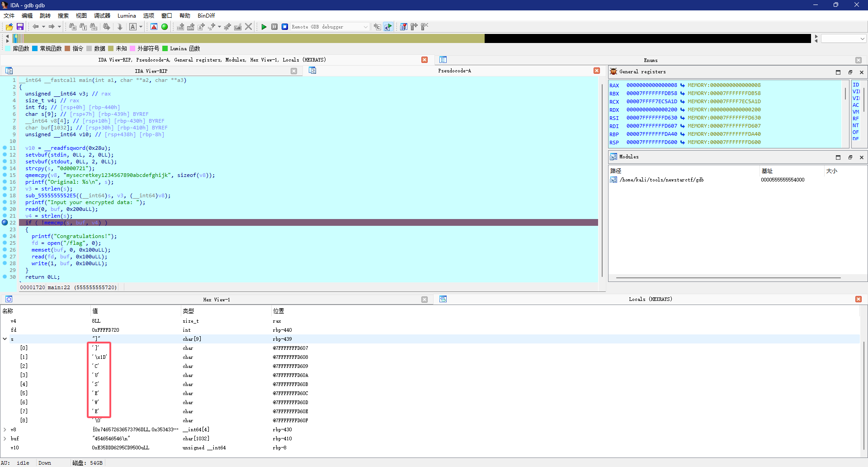
Task: Switch to the Pseudocode-A tab
Action: [454, 71]
